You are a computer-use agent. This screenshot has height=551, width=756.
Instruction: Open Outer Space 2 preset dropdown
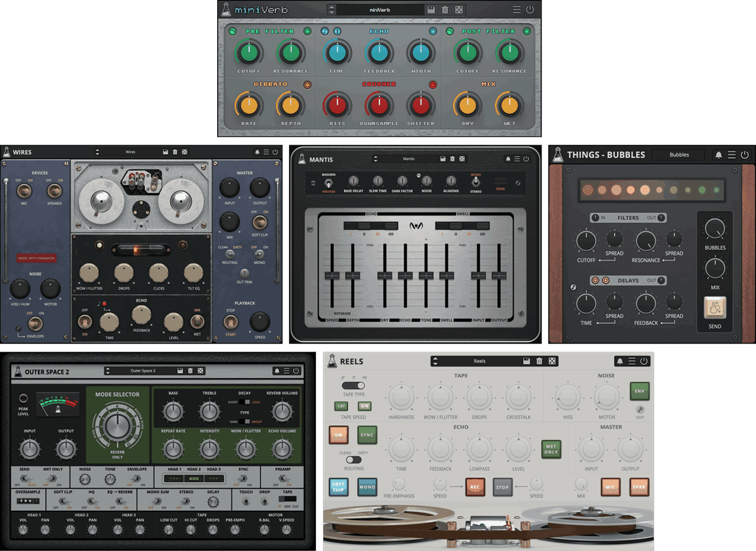(143, 370)
